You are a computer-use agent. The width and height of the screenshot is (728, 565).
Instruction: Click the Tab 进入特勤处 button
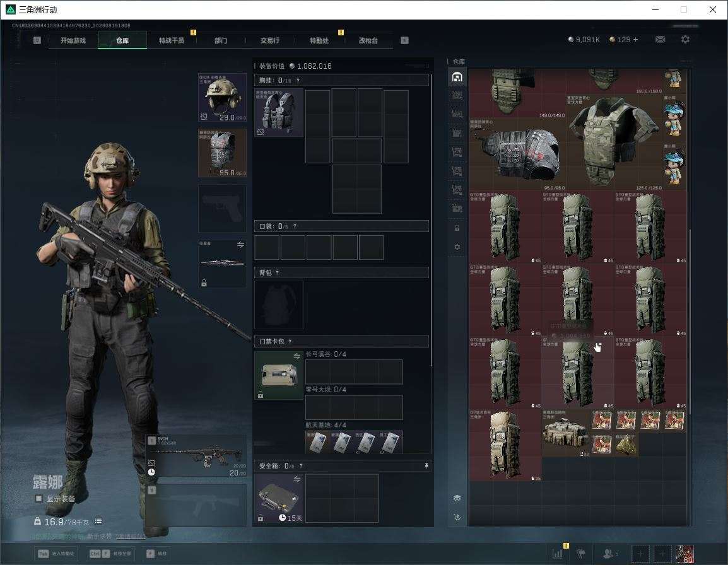(x=56, y=554)
